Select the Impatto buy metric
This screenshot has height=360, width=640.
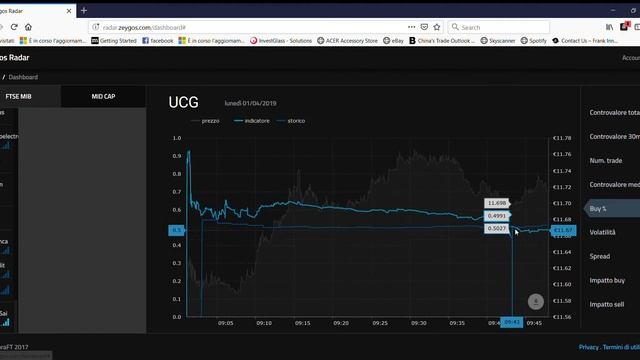[x=607, y=280]
